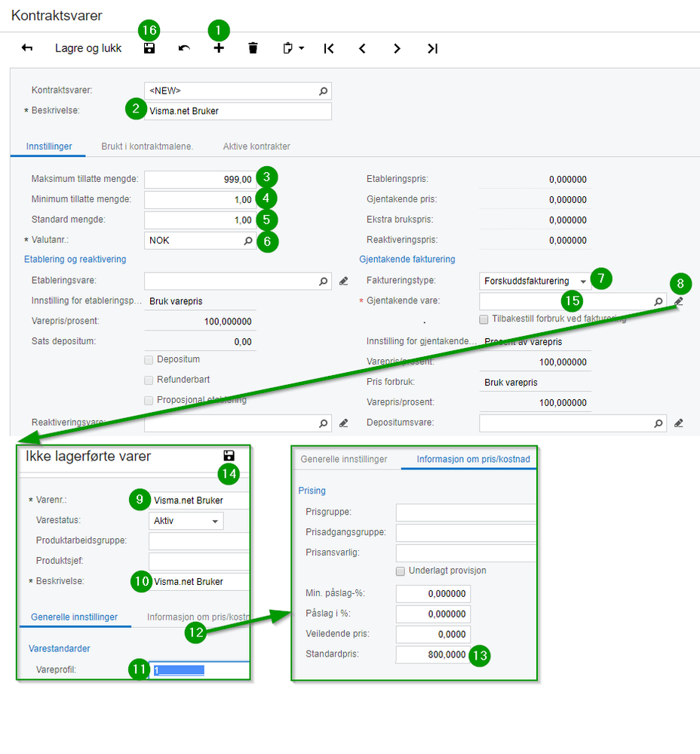
Task: Click the Produktsjef input field
Action: pyautogui.click(x=199, y=562)
